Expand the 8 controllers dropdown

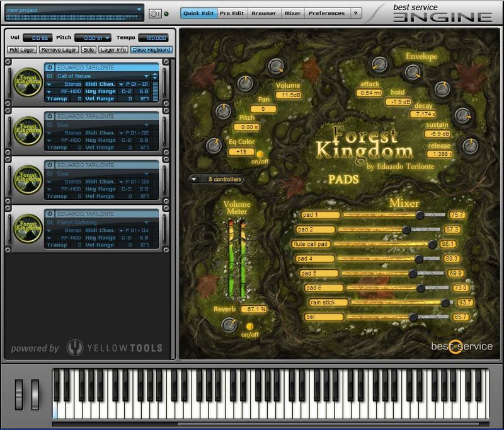(216, 179)
